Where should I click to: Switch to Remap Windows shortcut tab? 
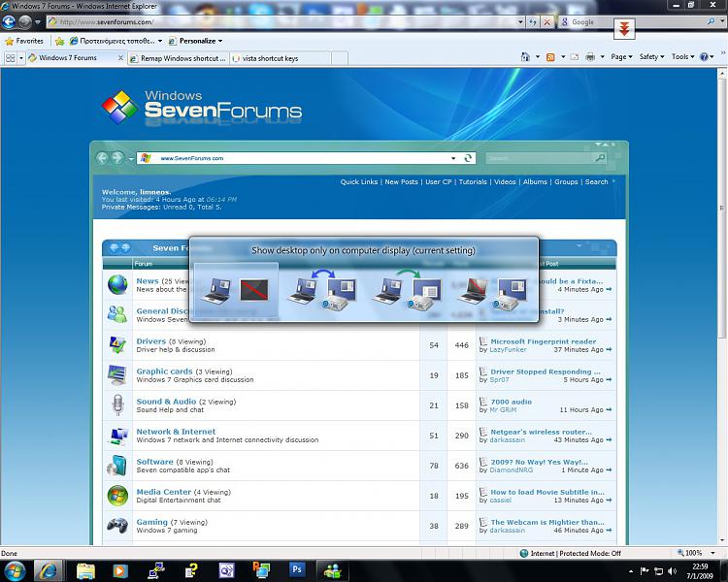tap(179, 58)
